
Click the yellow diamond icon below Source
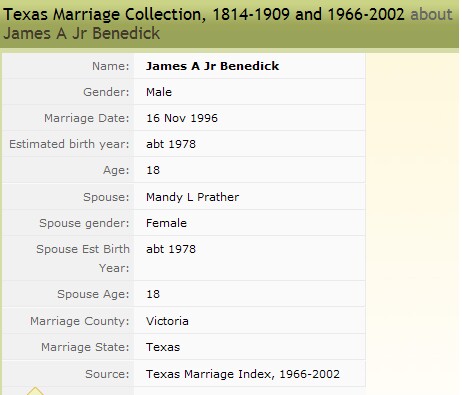click(x=35, y=391)
